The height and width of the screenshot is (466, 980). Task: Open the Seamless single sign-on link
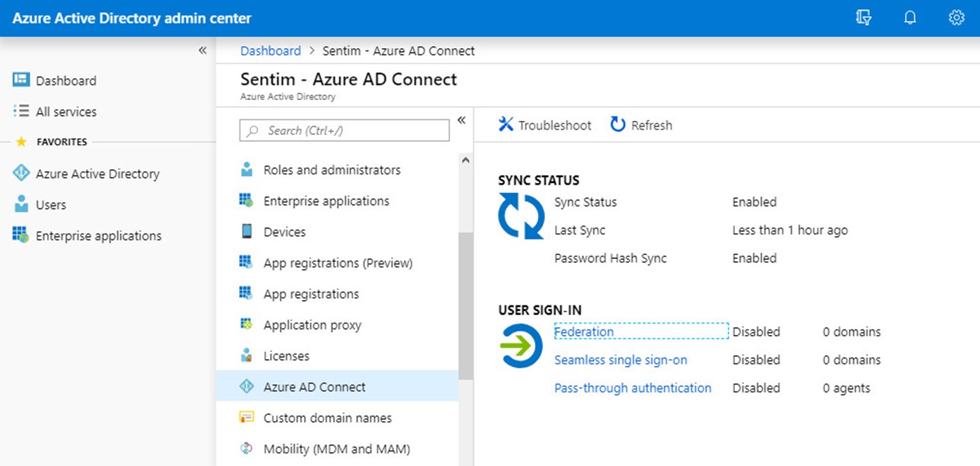(620, 360)
